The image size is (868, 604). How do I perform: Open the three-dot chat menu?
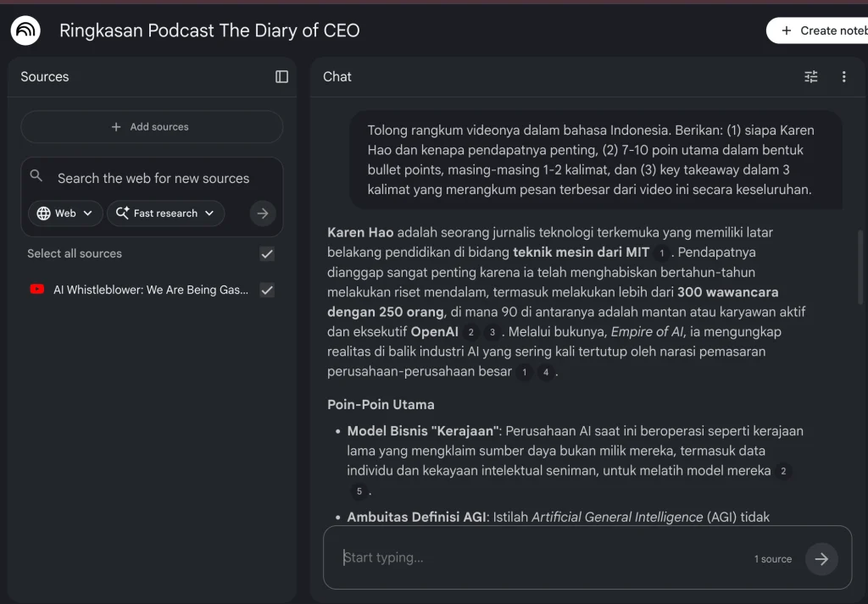(843, 76)
